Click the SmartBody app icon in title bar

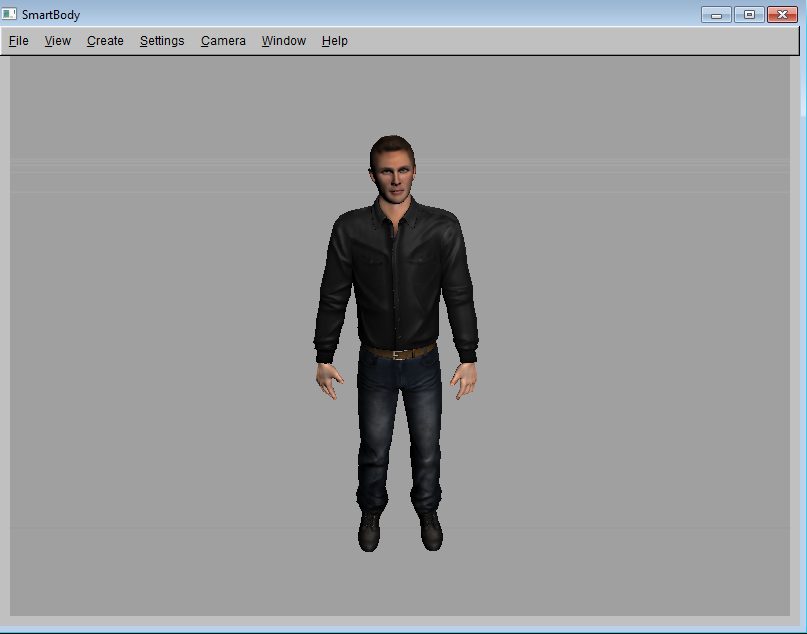point(9,14)
